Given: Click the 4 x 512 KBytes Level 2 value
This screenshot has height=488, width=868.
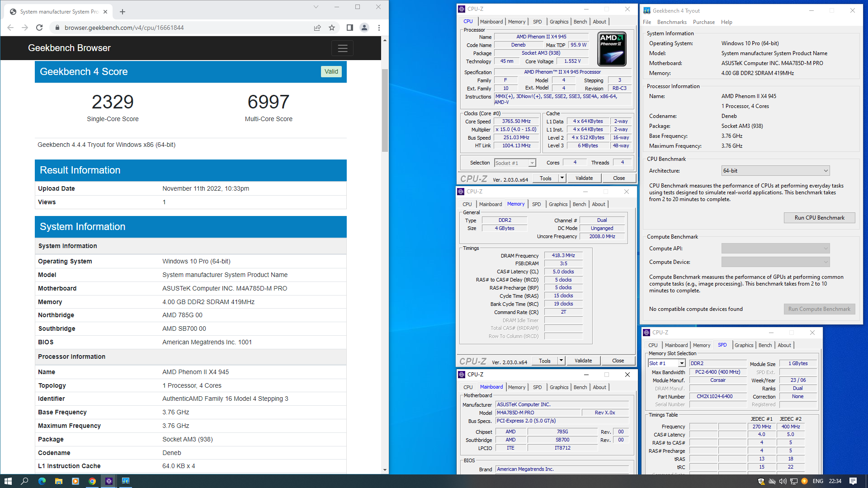Looking at the screenshot, I should [588, 138].
